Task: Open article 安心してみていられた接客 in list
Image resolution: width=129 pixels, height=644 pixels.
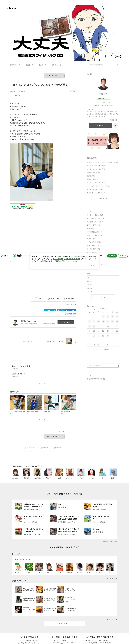Action: tap(21, 366)
